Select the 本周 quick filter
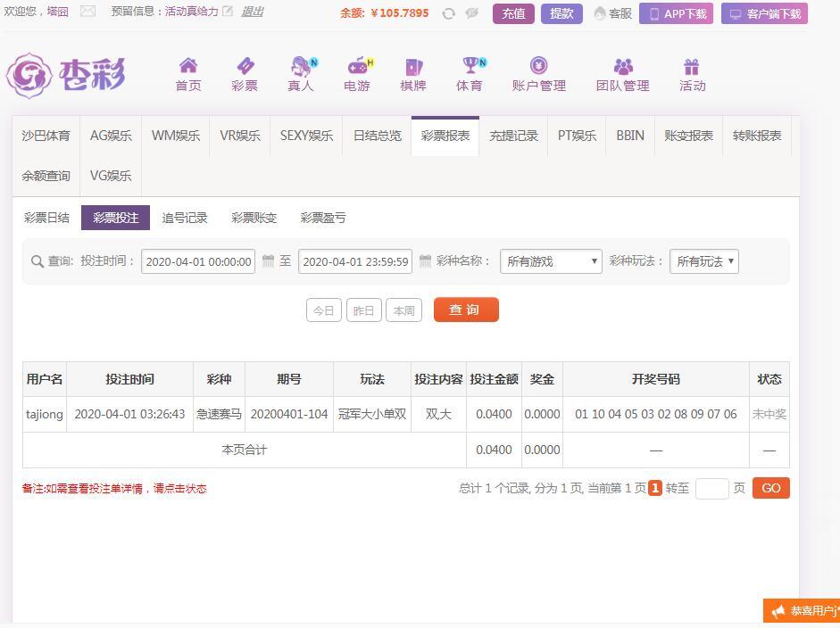This screenshot has height=628, width=840. tap(403, 310)
